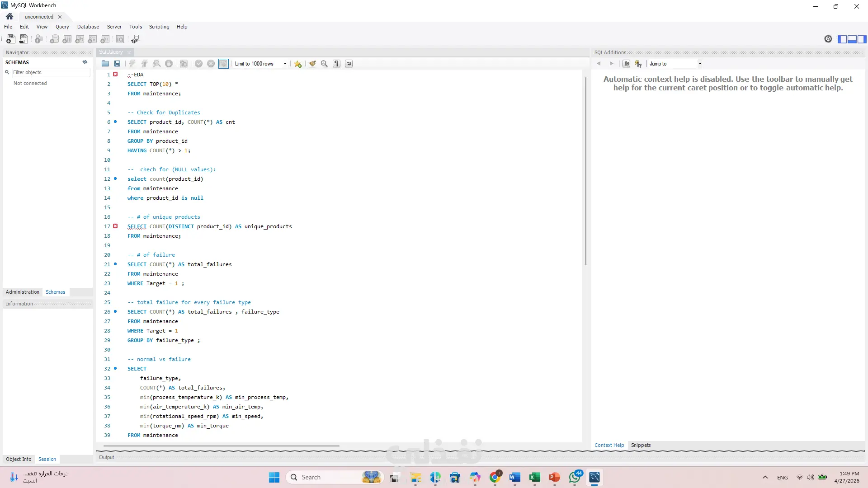
Task: Toggle word wrapping in editor
Action: pyautogui.click(x=349, y=64)
